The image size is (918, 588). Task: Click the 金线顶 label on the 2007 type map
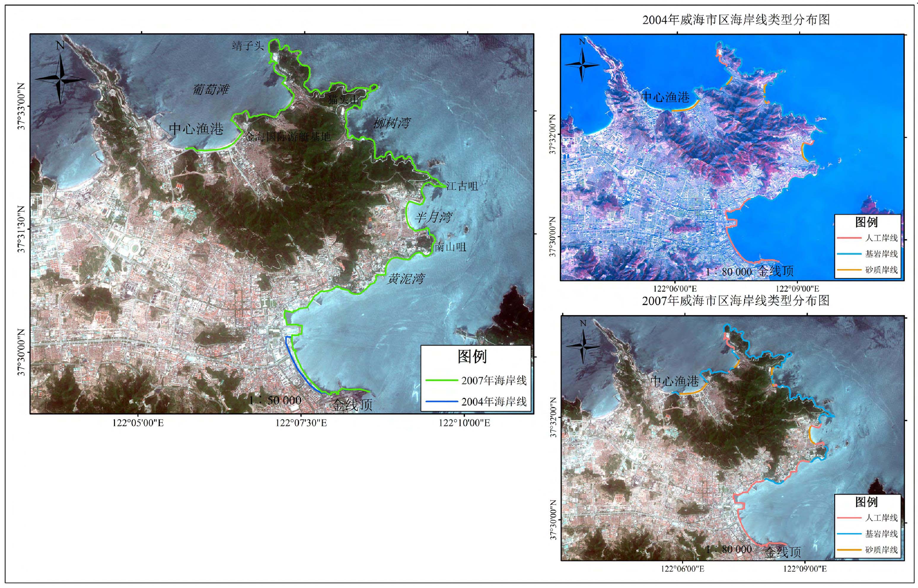pyautogui.click(x=783, y=552)
